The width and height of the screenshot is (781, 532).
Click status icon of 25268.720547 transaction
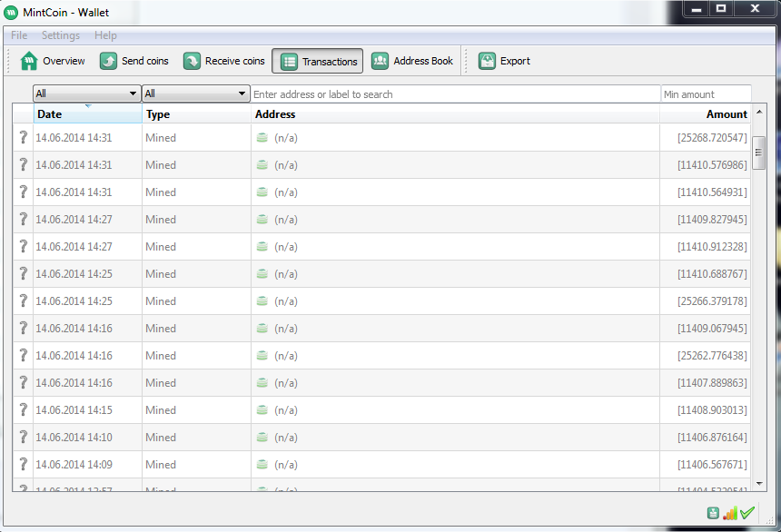23,137
